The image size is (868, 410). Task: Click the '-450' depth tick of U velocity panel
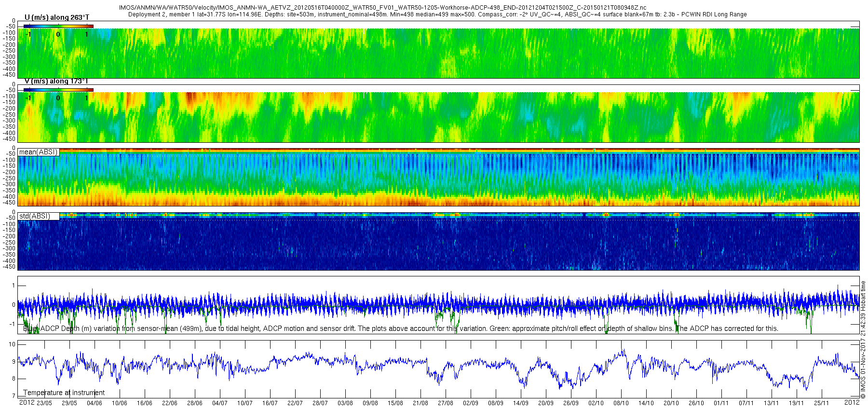10,75
